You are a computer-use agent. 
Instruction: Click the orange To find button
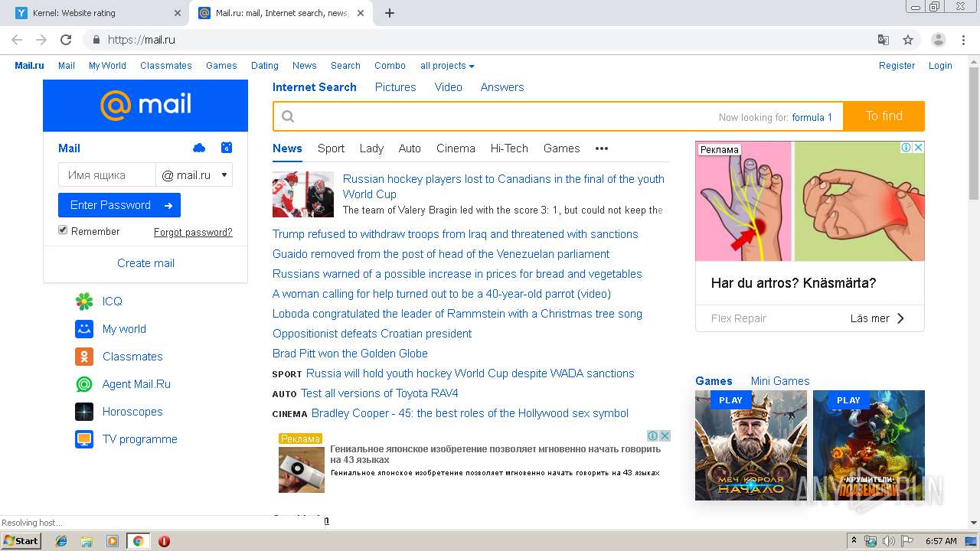(884, 116)
